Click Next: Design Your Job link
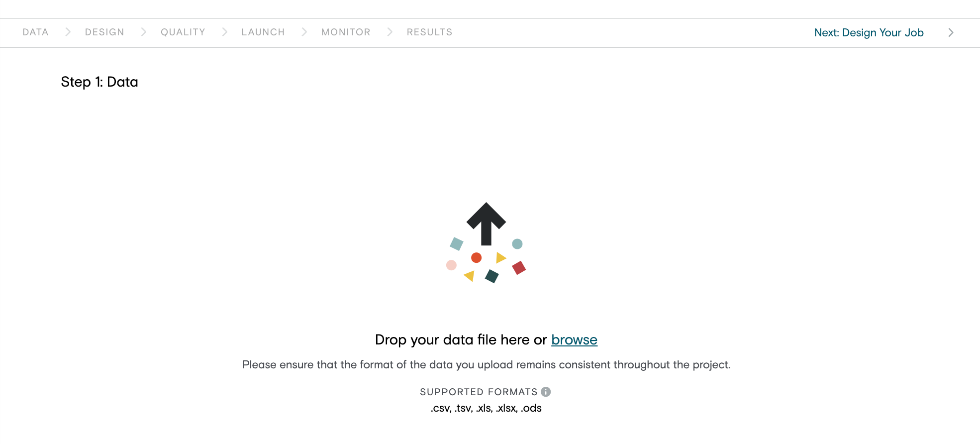Image resolution: width=980 pixels, height=444 pixels. pyautogui.click(x=869, y=32)
